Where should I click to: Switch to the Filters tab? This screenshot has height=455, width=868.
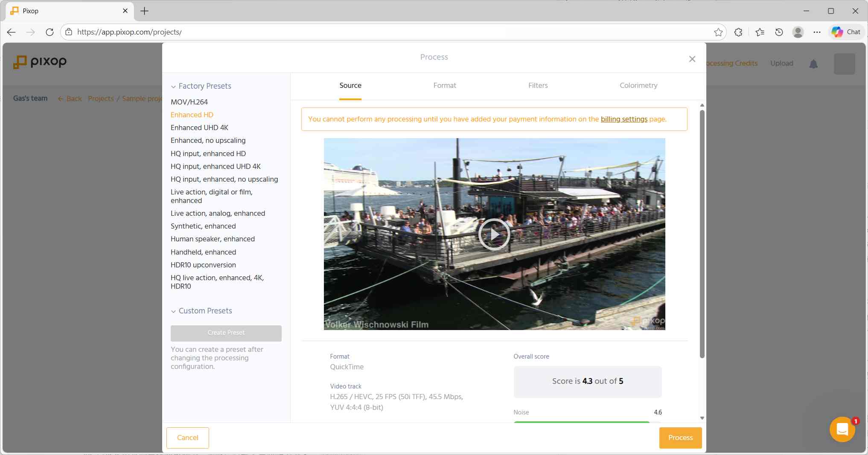(x=538, y=85)
